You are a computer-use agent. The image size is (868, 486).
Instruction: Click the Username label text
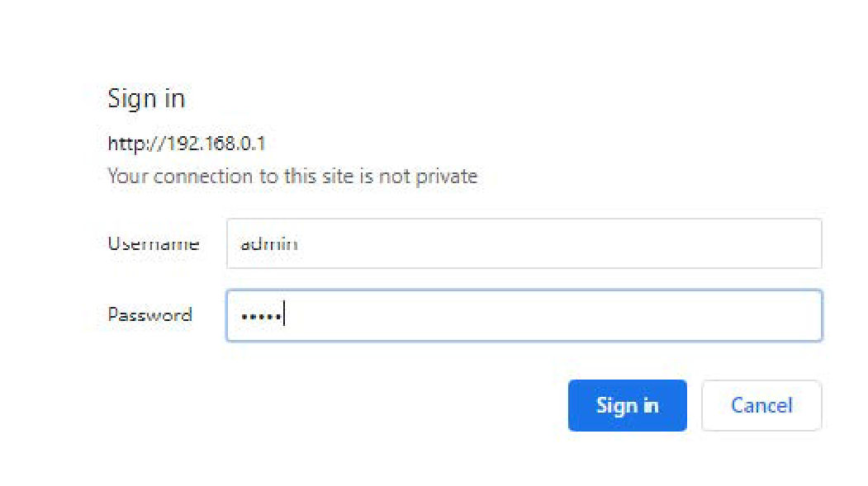(x=154, y=243)
